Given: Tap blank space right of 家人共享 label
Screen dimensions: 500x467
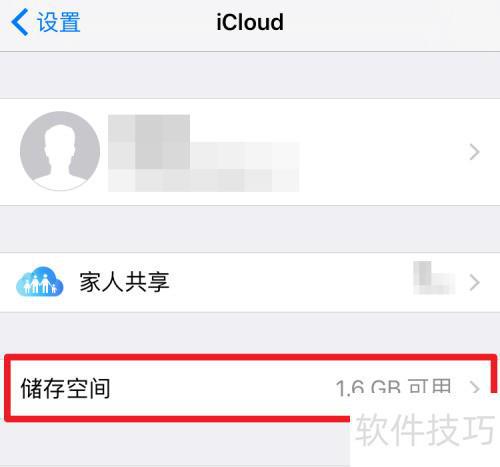Looking at the screenshot, I should 290,282.
